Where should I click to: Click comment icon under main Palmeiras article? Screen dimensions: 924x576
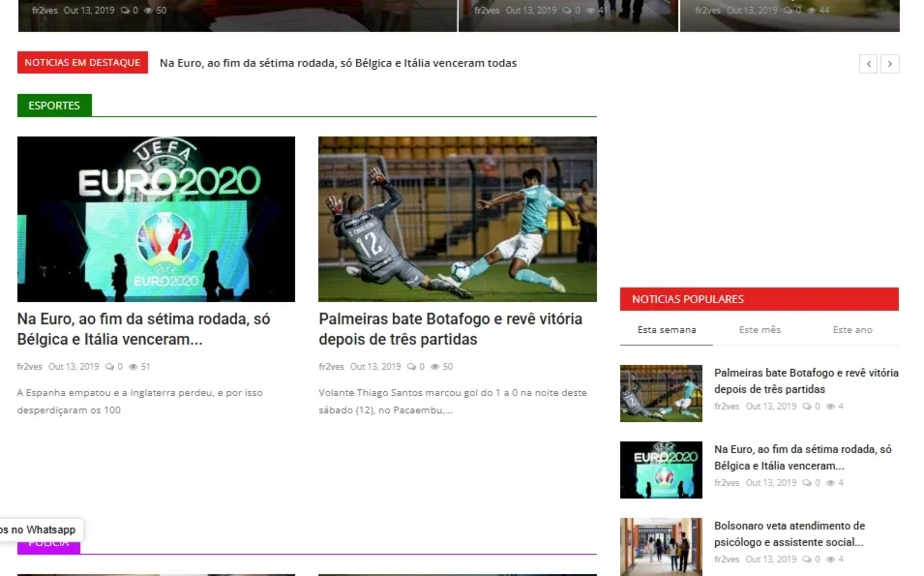pyautogui.click(x=411, y=367)
